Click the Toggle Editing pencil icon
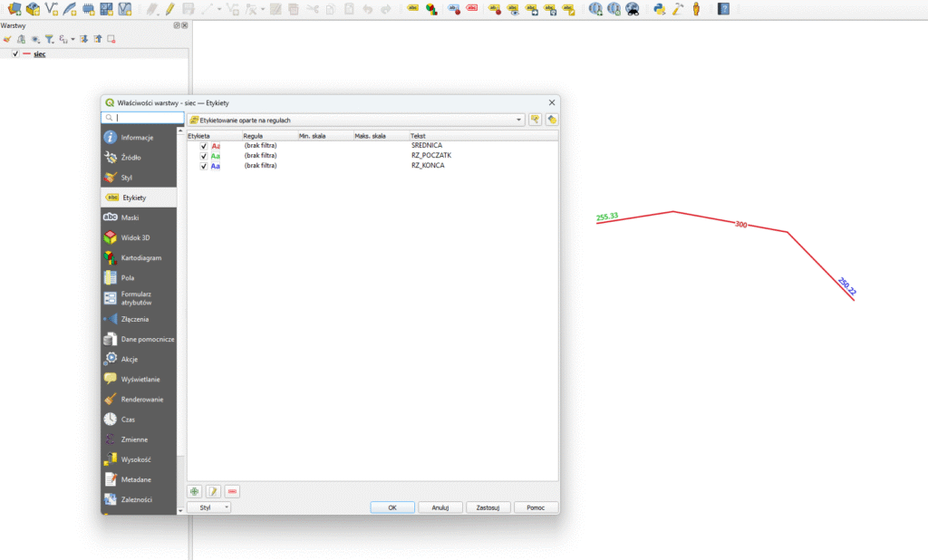This screenshot has height=560, width=928. [169, 9]
